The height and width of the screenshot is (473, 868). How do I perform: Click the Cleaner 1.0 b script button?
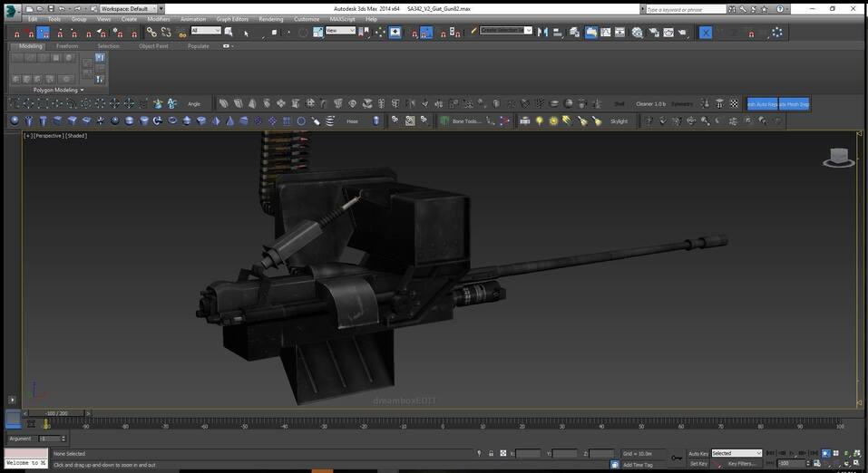[650, 103]
